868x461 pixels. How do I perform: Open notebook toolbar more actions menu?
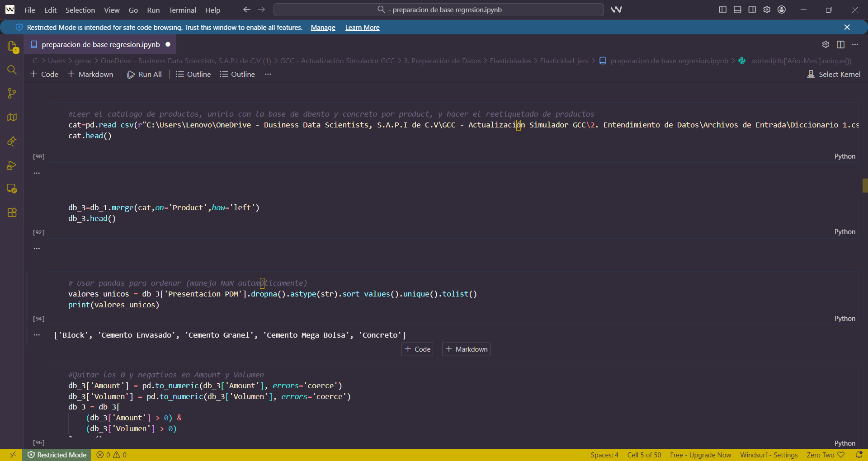pyautogui.click(x=268, y=74)
